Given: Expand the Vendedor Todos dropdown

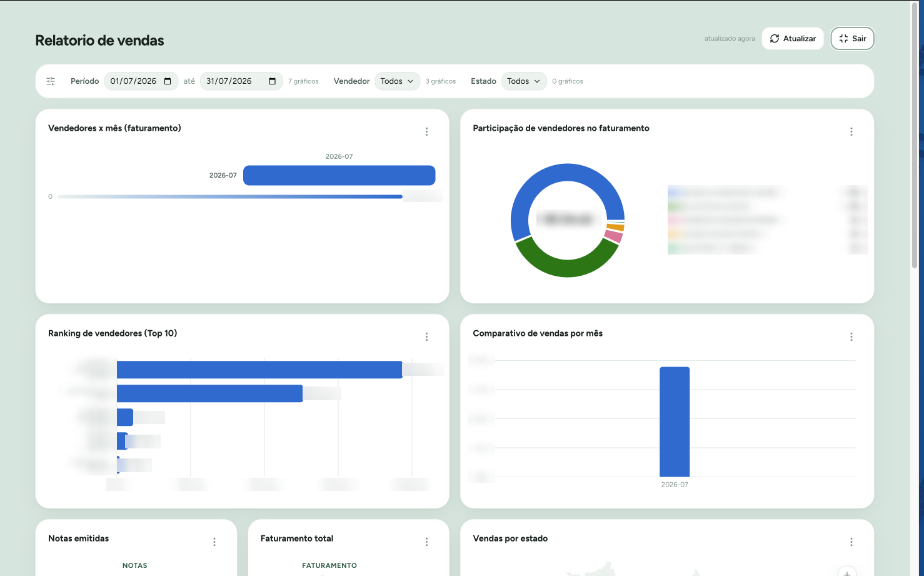Looking at the screenshot, I should pos(397,81).
